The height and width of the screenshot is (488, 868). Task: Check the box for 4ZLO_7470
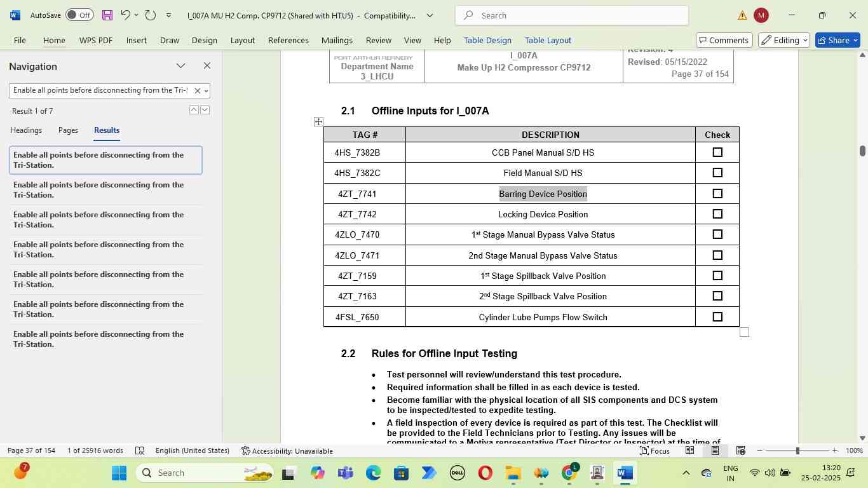(717, 234)
